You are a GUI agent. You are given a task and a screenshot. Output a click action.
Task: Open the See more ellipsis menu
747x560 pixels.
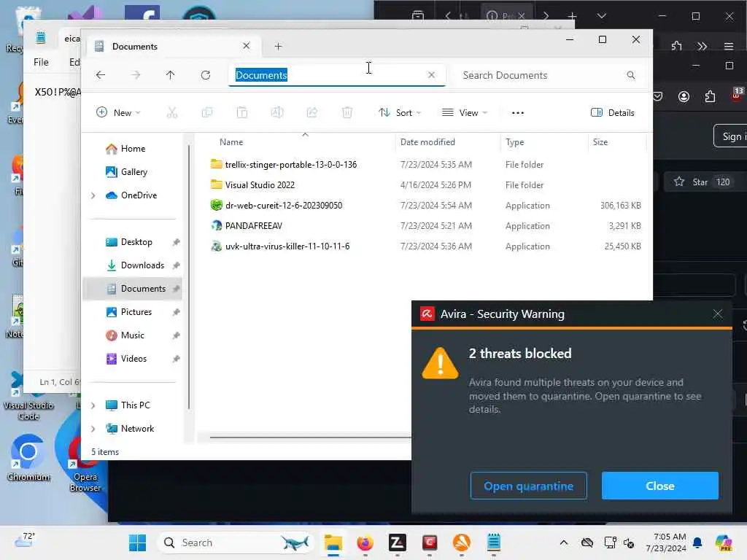518,113
